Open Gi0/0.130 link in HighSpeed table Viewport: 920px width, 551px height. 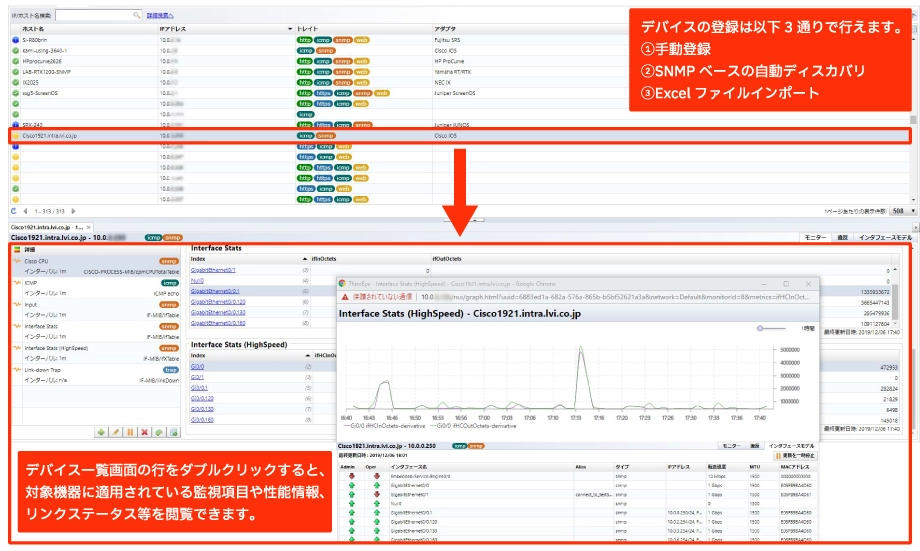click(202, 409)
